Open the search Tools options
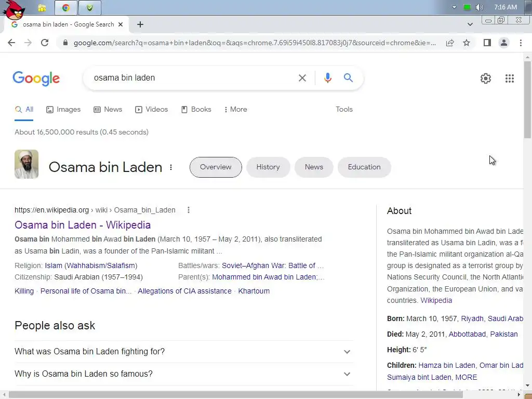Image resolution: width=532 pixels, height=399 pixels. pos(344,109)
